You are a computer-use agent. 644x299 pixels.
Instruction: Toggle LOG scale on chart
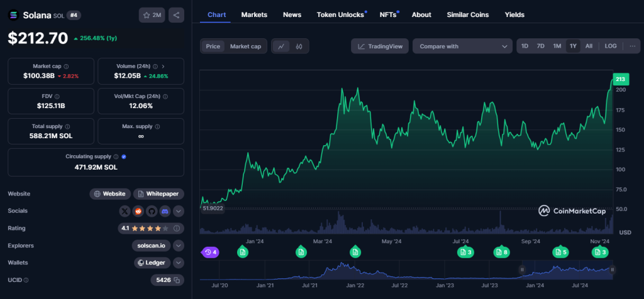coord(611,46)
